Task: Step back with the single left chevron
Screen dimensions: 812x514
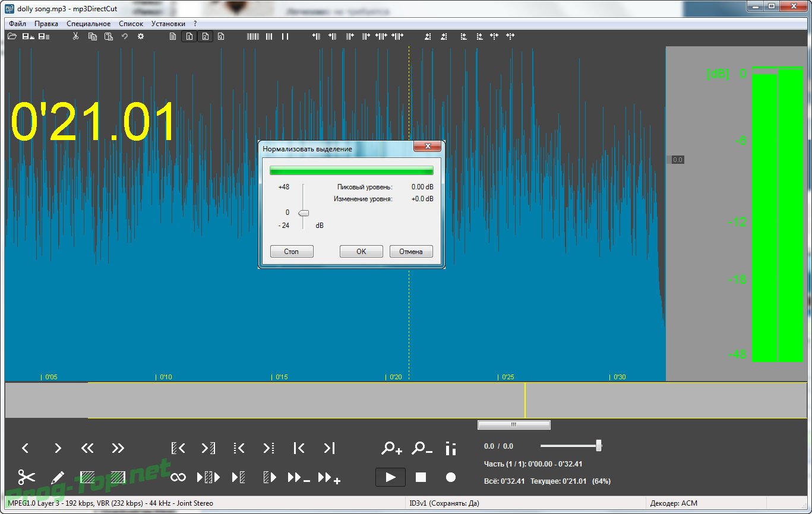Action: [x=26, y=448]
